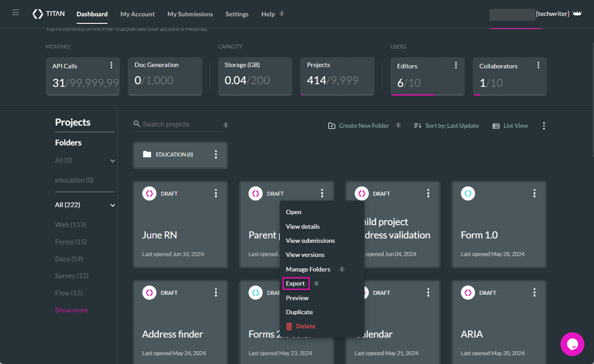Collapse the All (222) folder list
The image size is (594, 364).
(x=113, y=205)
